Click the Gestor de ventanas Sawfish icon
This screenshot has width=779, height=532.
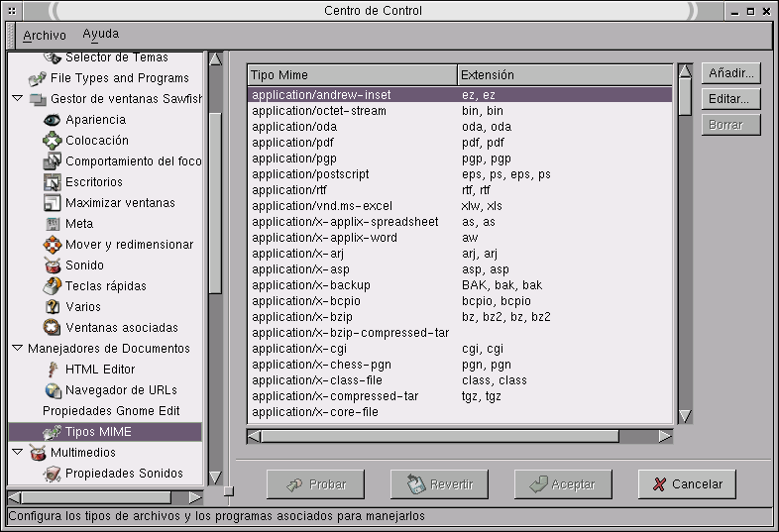(x=39, y=99)
